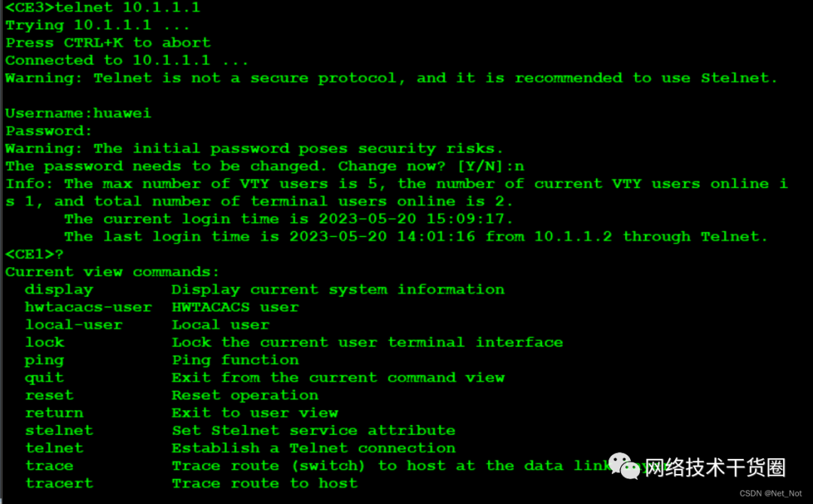Click the "stelnet" command name
This screenshot has width=813, height=504.
pos(59,430)
